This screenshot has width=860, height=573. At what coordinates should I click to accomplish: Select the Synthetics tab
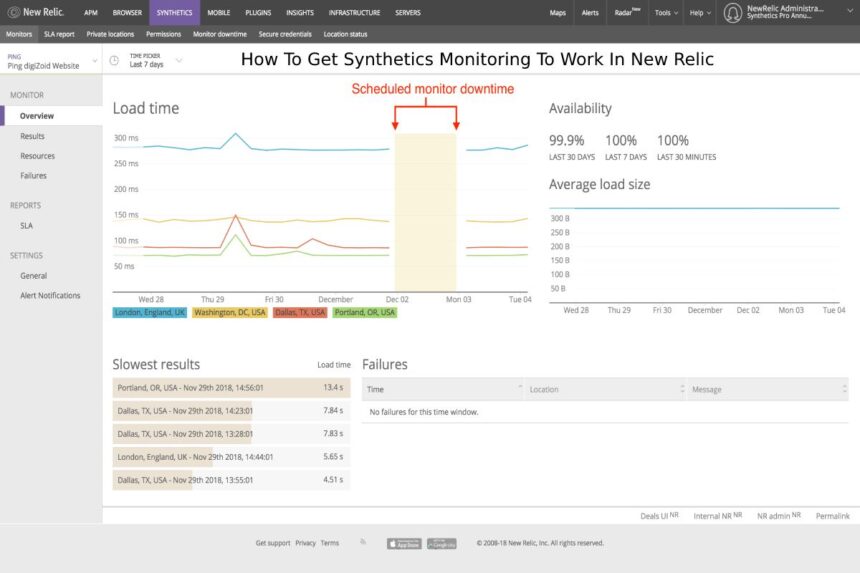click(x=174, y=13)
